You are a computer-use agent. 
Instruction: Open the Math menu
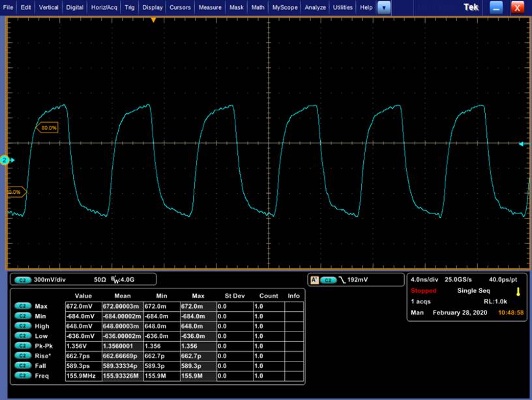tap(258, 7)
